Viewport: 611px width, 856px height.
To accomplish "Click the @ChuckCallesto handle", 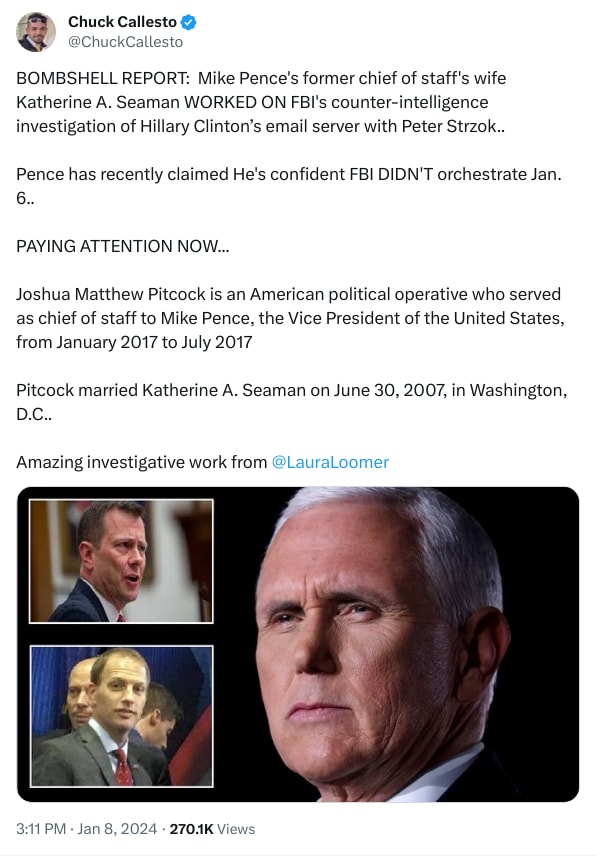I will (x=125, y=42).
